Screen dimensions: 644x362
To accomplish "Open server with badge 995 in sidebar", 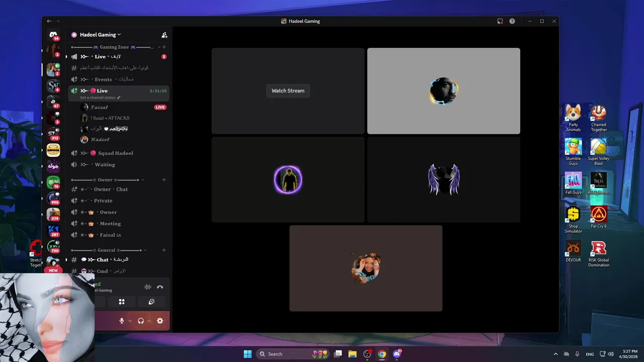I will coord(53,199).
